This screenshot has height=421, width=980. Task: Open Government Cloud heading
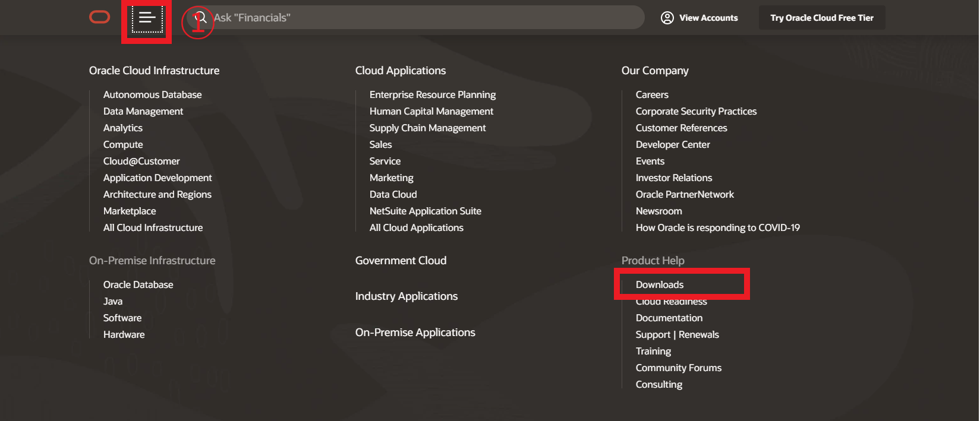coord(401,261)
